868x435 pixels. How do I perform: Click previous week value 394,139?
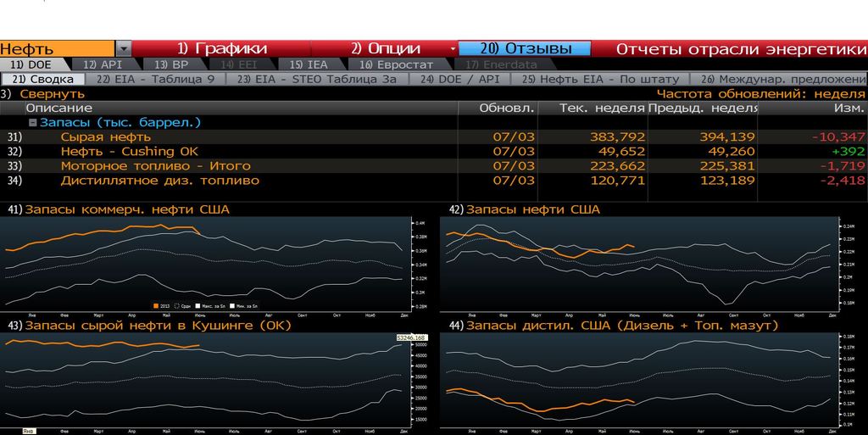(726, 137)
